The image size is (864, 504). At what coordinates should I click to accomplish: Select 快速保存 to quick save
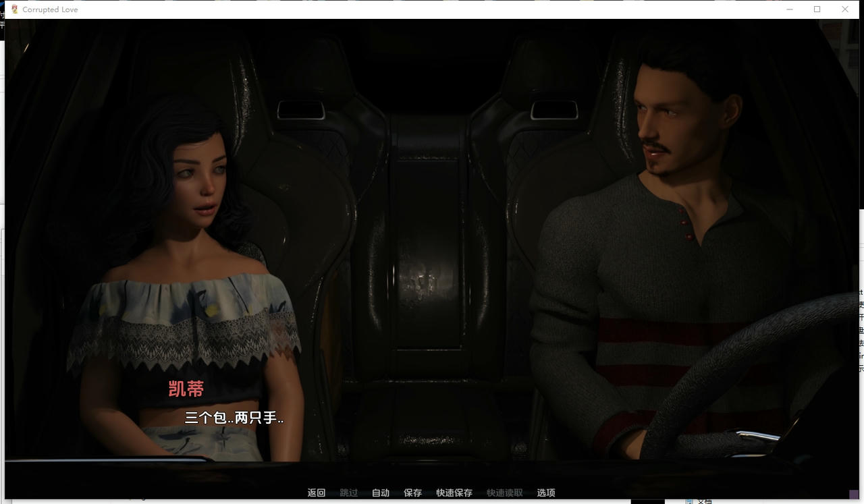454,493
